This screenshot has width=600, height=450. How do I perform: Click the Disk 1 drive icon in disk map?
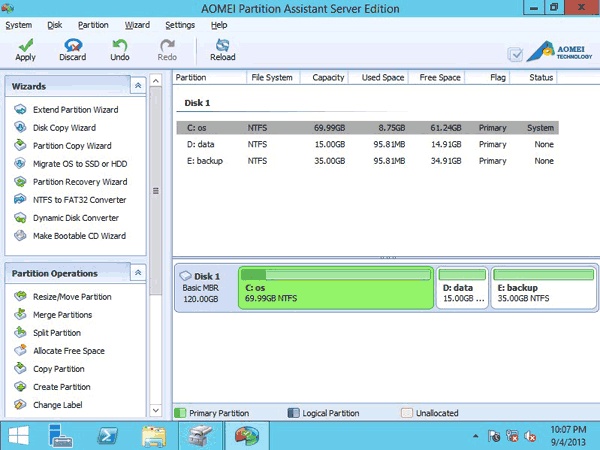coord(186,276)
